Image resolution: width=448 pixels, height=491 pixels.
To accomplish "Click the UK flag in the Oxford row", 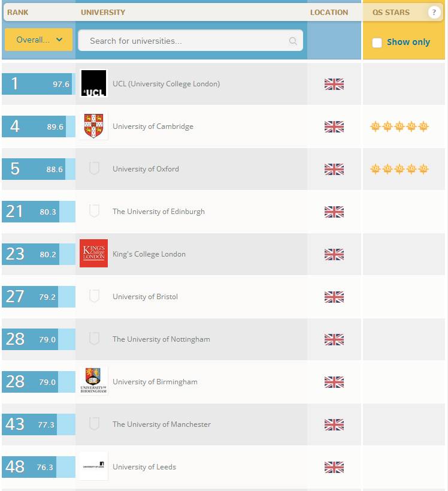I will click(x=334, y=169).
